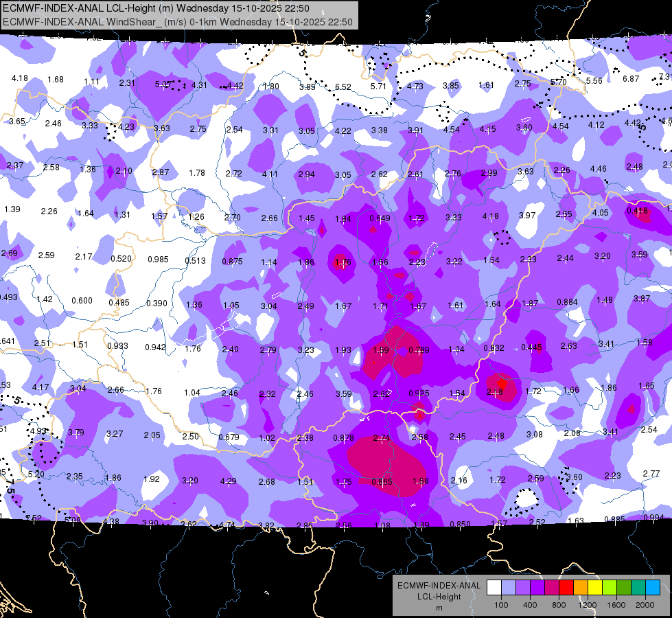Viewport: 672px width, 618px height.
Task: Click the grid value 0.985
Action: click(x=158, y=260)
